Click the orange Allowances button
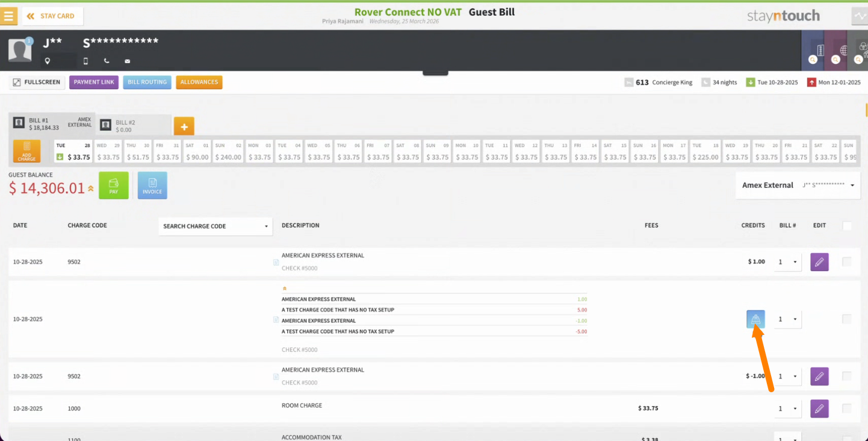This screenshot has height=441, width=868. 199,83
